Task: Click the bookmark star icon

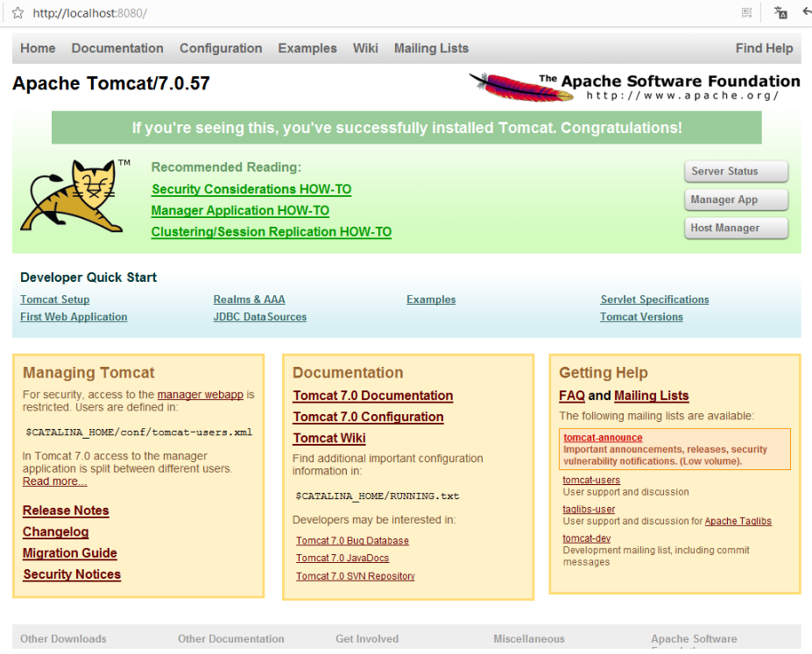Action: [18, 13]
